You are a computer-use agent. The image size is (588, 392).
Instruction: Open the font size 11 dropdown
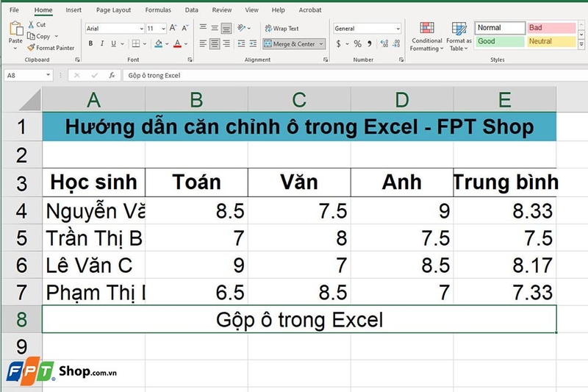(163, 29)
